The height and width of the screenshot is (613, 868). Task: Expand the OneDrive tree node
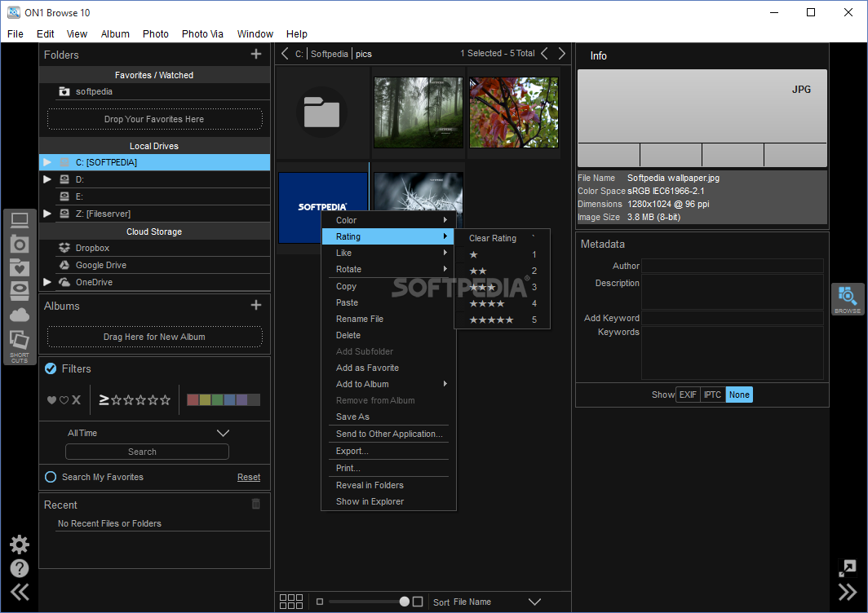point(47,282)
